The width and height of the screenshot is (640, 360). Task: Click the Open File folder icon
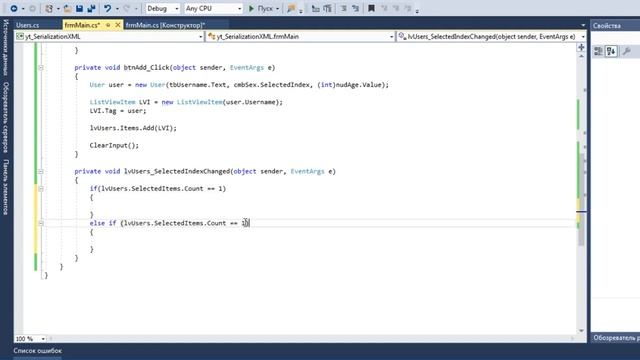68,8
